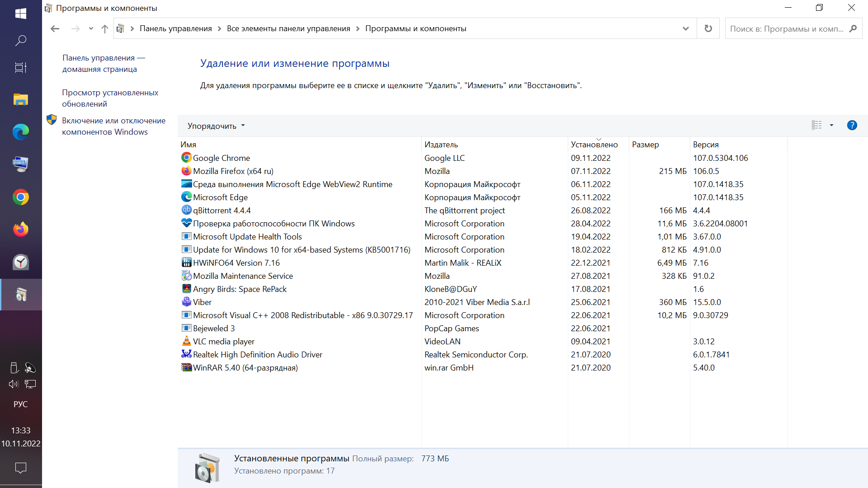Open the Help question mark icon
The image size is (868, 488).
[852, 125]
